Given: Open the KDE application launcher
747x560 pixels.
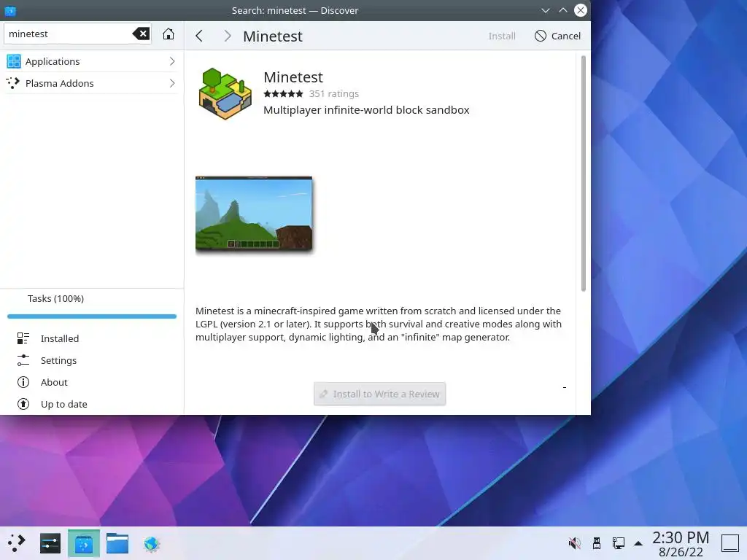Looking at the screenshot, I should (16, 542).
